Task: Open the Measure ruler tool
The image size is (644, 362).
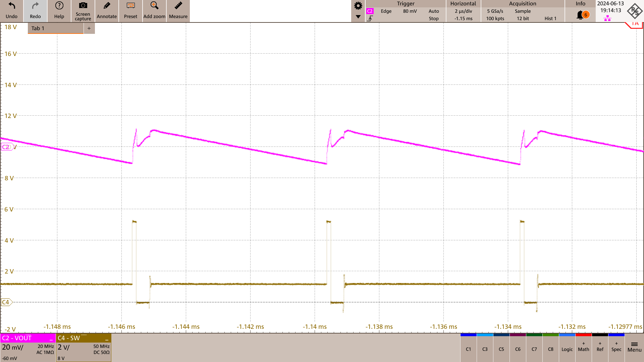Action: [178, 11]
